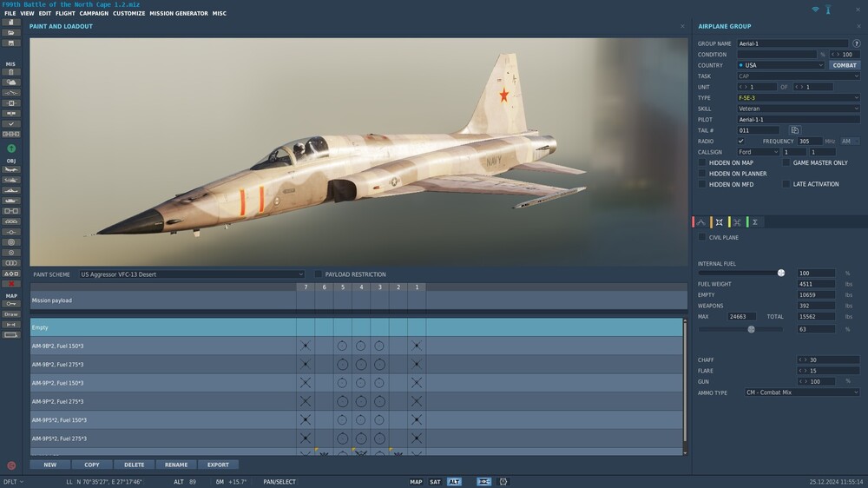
Task: Click the Internal Fuel slider handle
Action: coord(781,273)
